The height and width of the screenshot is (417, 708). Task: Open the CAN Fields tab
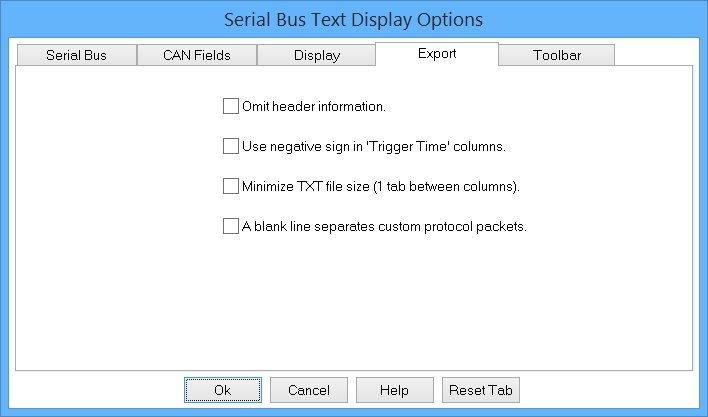pyautogui.click(x=196, y=55)
